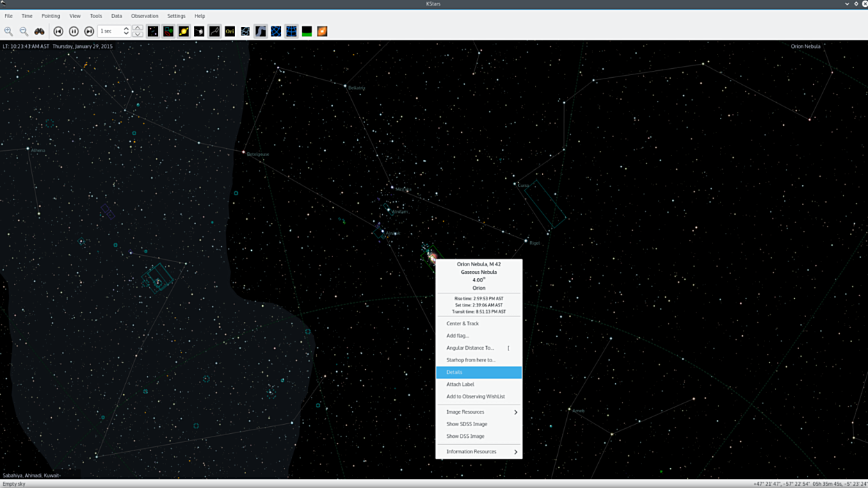Choose Show DSS Image
868x488 pixels.
click(465, 437)
